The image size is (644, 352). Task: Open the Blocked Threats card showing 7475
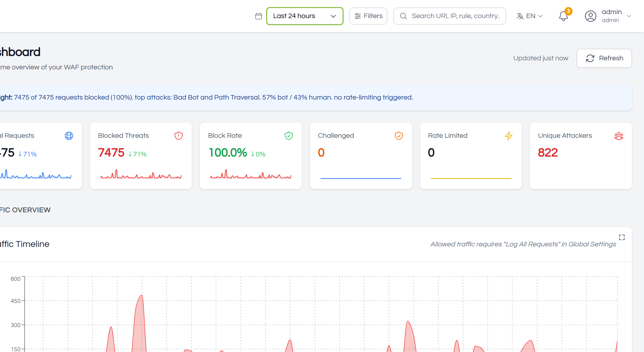[141, 156]
